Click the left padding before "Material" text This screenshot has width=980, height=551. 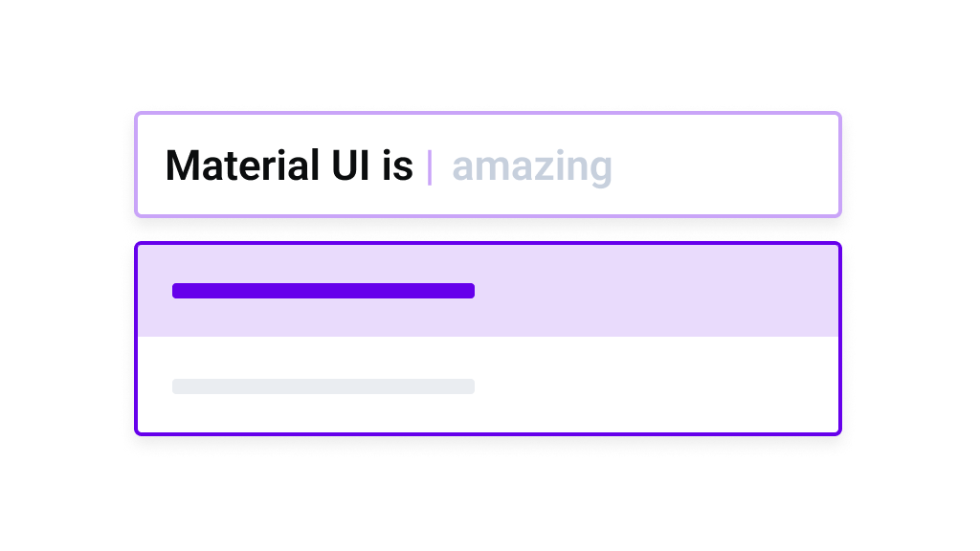pyautogui.click(x=151, y=166)
